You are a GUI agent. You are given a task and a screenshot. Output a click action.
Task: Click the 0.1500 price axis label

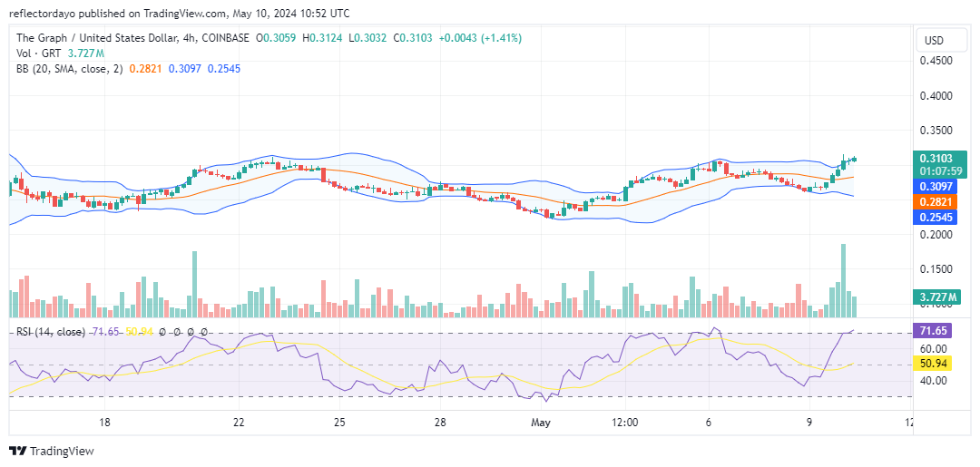(936, 269)
